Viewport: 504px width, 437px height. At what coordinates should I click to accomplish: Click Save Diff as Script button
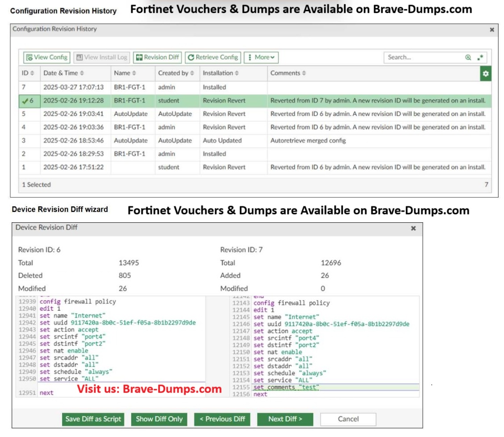93,419
